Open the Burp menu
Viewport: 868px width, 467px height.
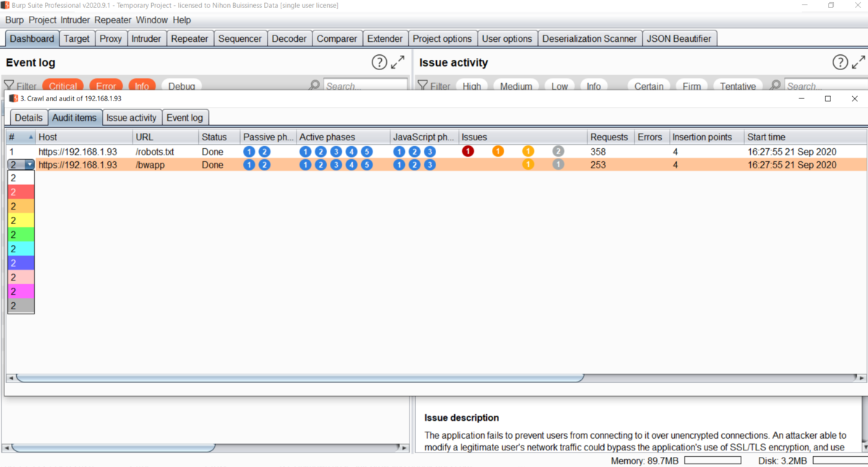coord(14,20)
